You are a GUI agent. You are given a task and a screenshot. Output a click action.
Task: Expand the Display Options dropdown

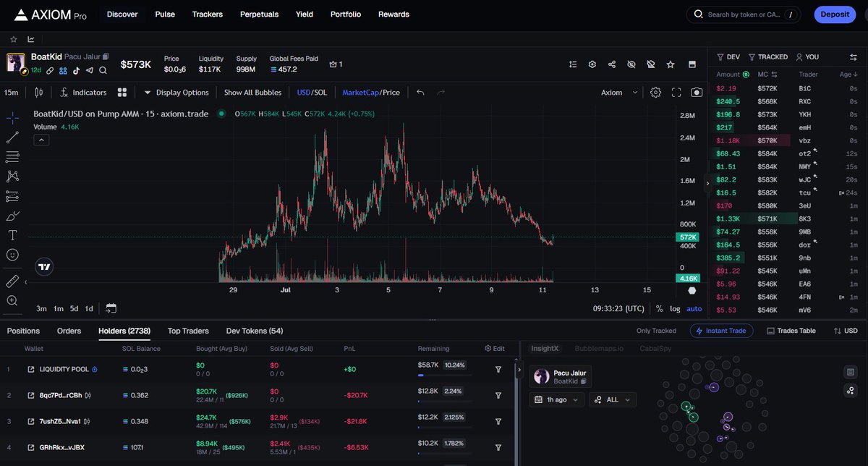tap(176, 93)
